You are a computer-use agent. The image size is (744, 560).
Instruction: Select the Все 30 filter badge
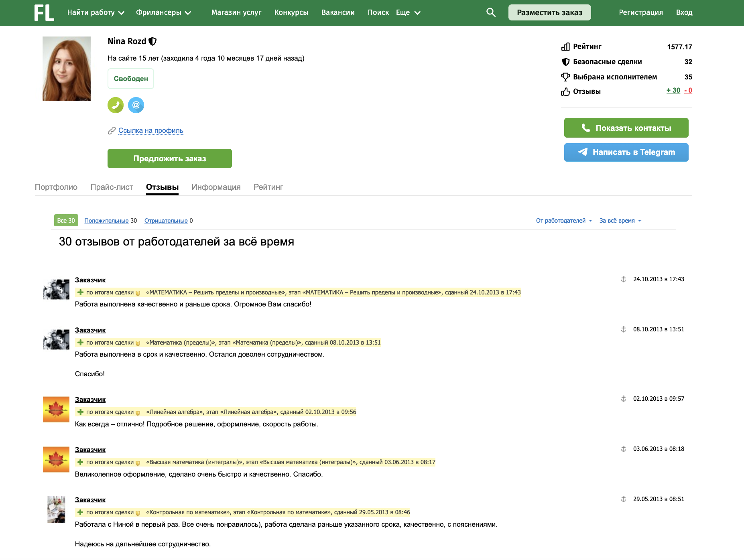pyautogui.click(x=66, y=220)
